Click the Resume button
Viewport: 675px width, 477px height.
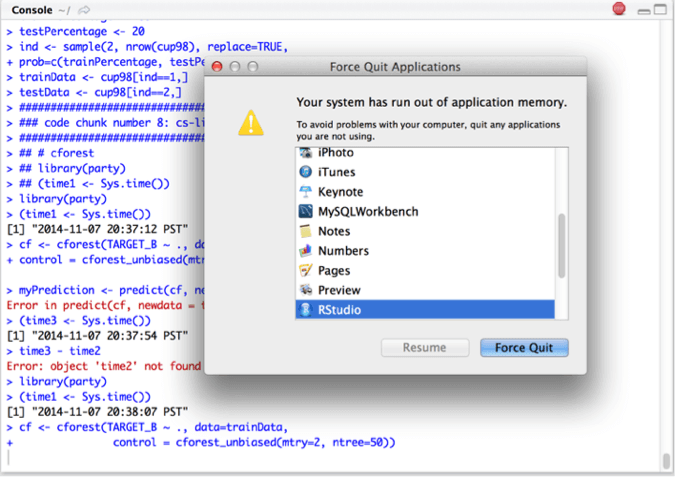pos(425,348)
